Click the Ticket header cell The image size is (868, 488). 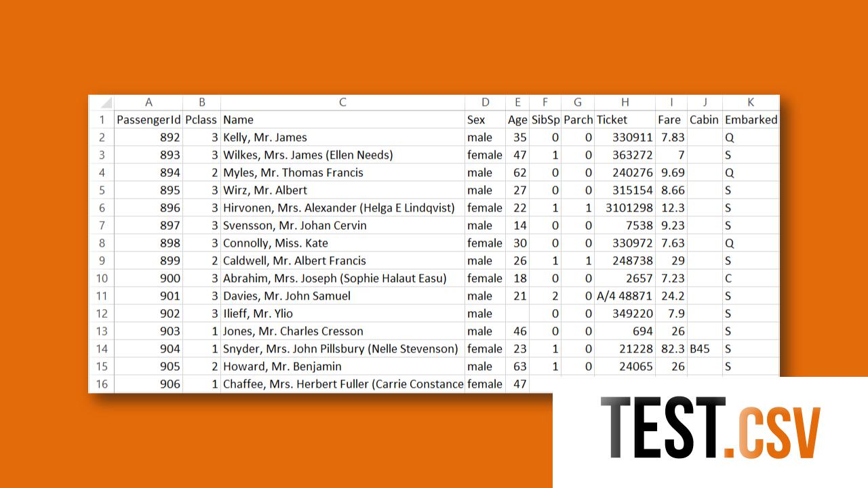[625, 119]
